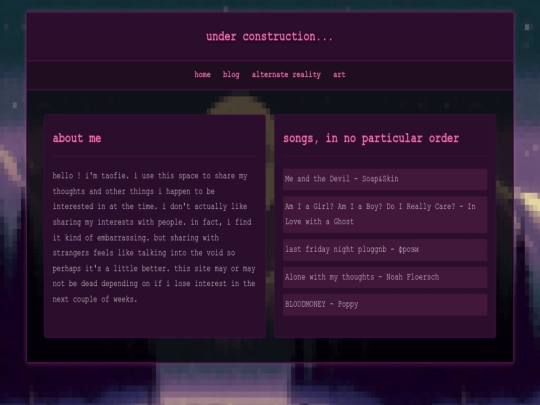Select the 'BLOODMONEY - Poppy' song
This screenshot has width=540, height=405.
pos(385,305)
